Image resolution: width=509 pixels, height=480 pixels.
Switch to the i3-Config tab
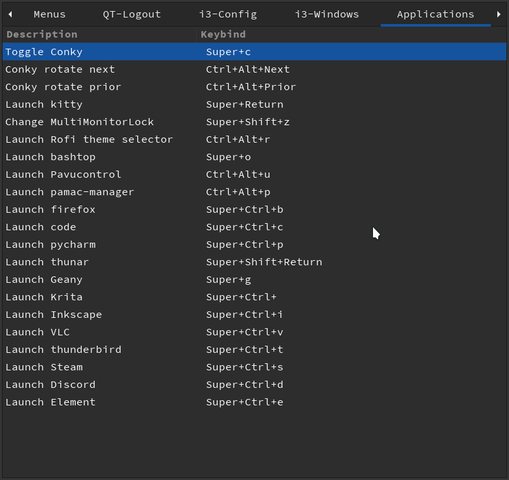pos(228,14)
